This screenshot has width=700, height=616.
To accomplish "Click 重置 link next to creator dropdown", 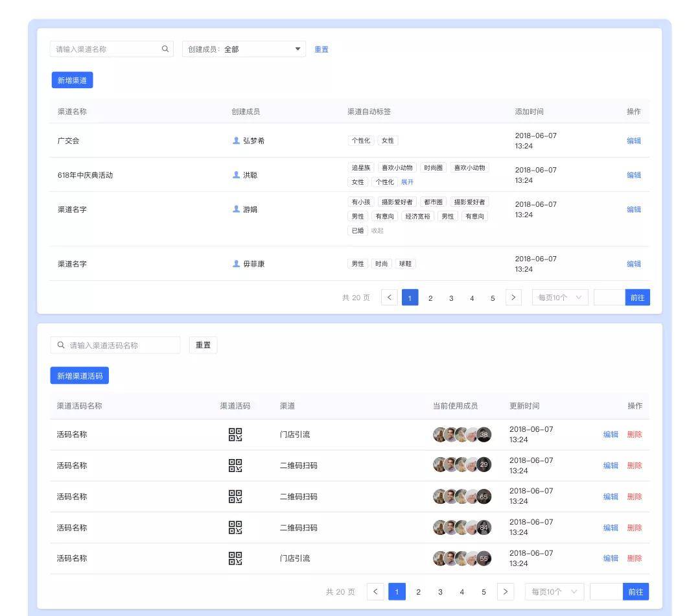I will point(321,49).
